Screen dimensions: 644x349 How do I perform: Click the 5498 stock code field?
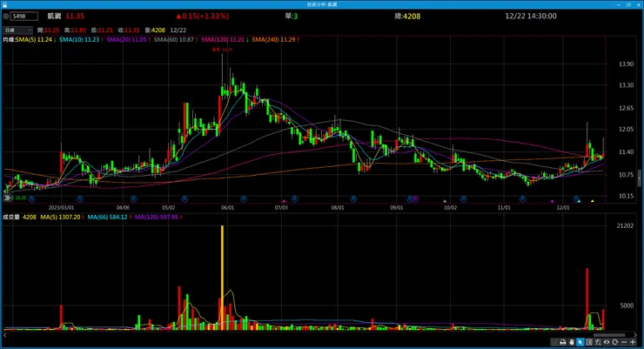[23, 17]
